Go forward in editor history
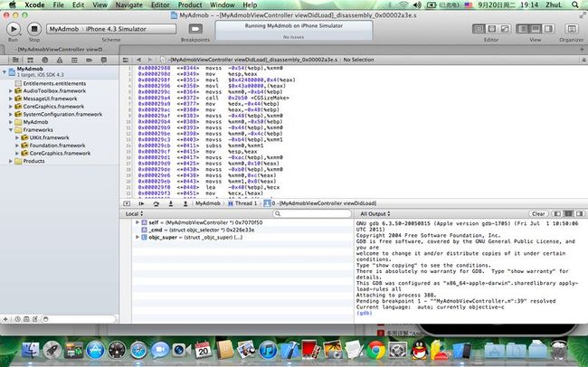The height and width of the screenshot is (367, 588). [150, 60]
